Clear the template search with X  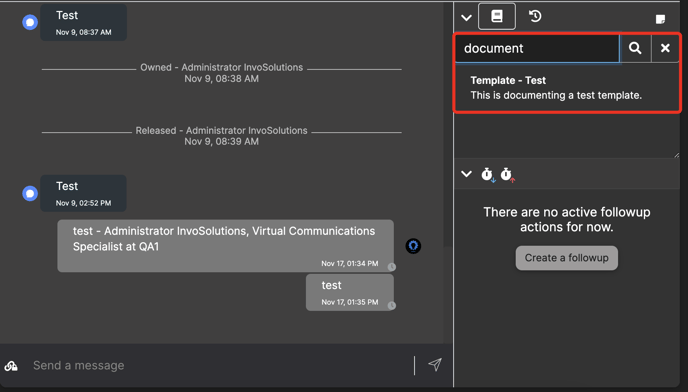(665, 48)
